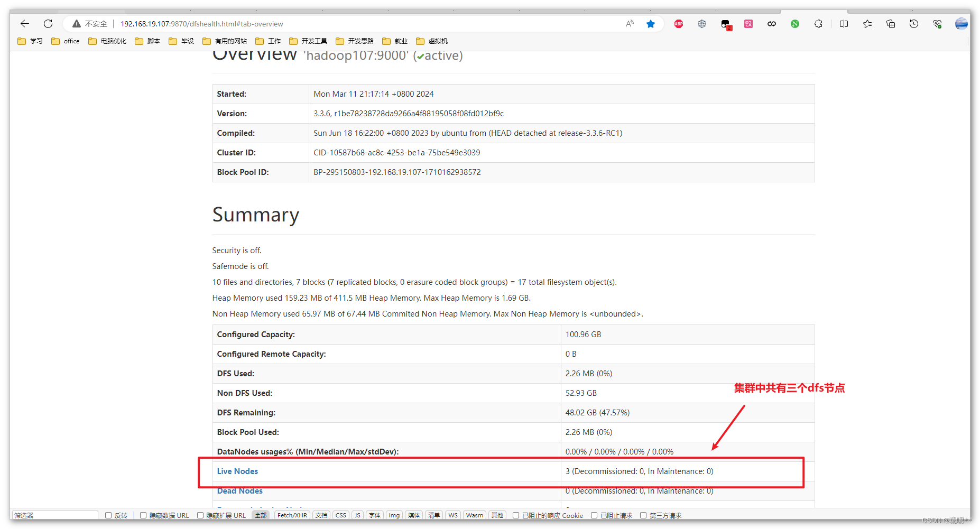The image size is (980, 529).
Task: Click the Configured Capacity value 100.96 GB
Action: click(583, 335)
